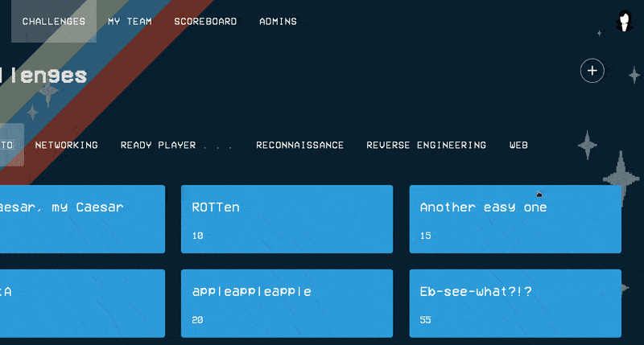Open the 'Eb-see-what?!?' challenge card
Image resolution: width=644 pixels, height=345 pixels.
pyautogui.click(x=515, y=303)
